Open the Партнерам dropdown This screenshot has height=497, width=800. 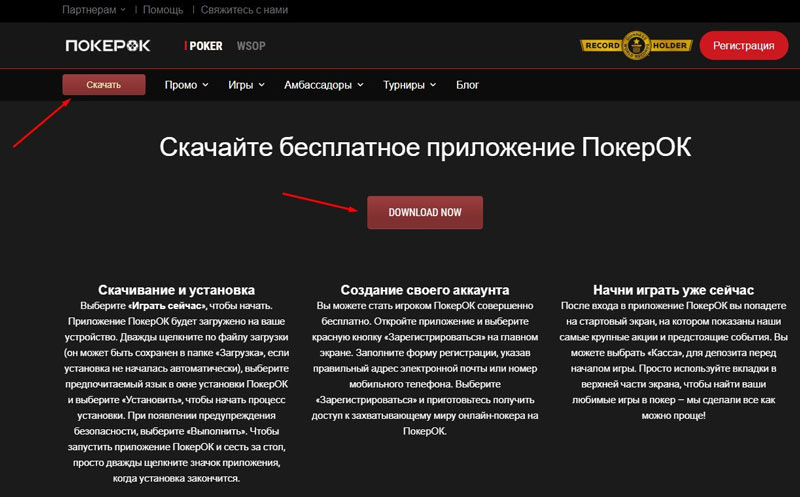[93, 10]
